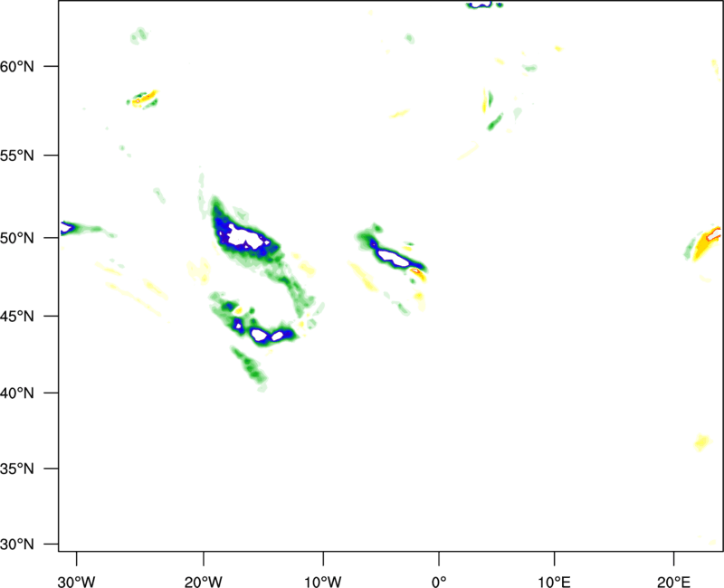Click the 40°N latitude label
724x588 pixels.
tap(17, 394)
